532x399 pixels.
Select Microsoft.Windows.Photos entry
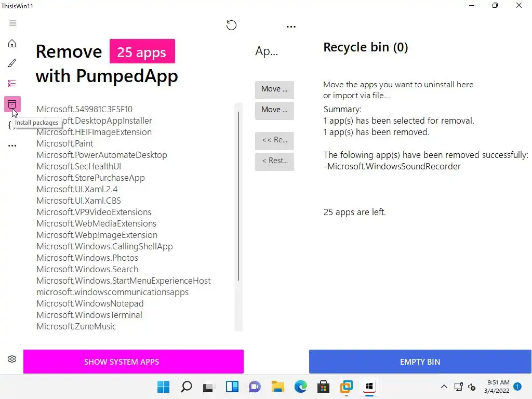click(87, 258)
